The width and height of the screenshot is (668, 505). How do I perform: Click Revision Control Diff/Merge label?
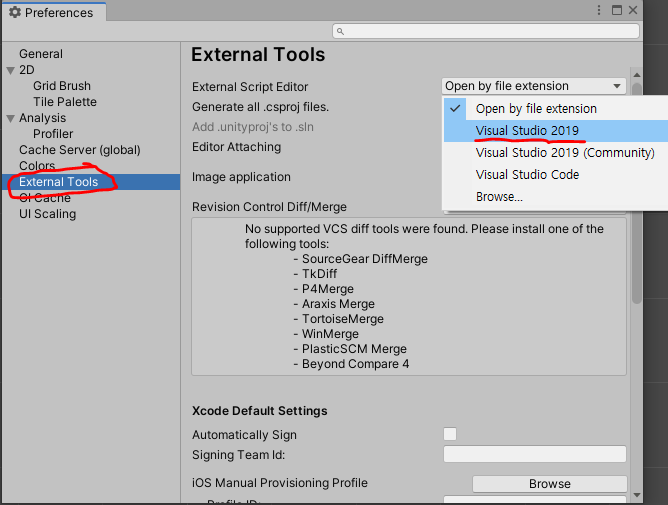[x=269, y=207]
